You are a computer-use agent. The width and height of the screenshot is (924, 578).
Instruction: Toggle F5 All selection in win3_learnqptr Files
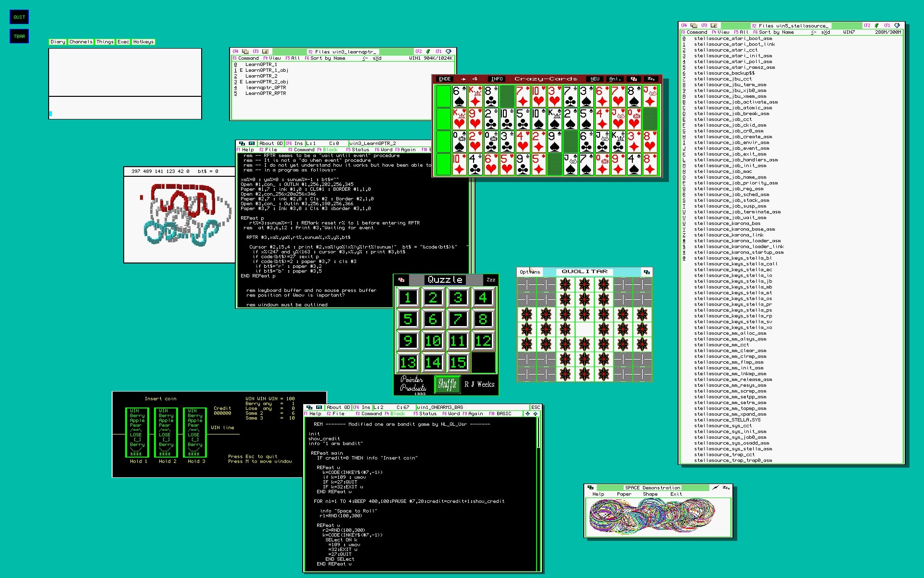(293, 58)
